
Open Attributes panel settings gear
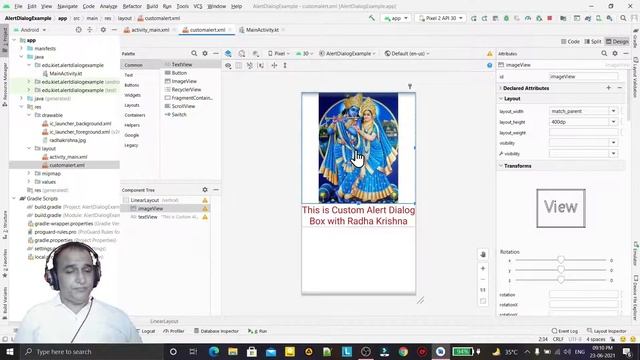615,53
